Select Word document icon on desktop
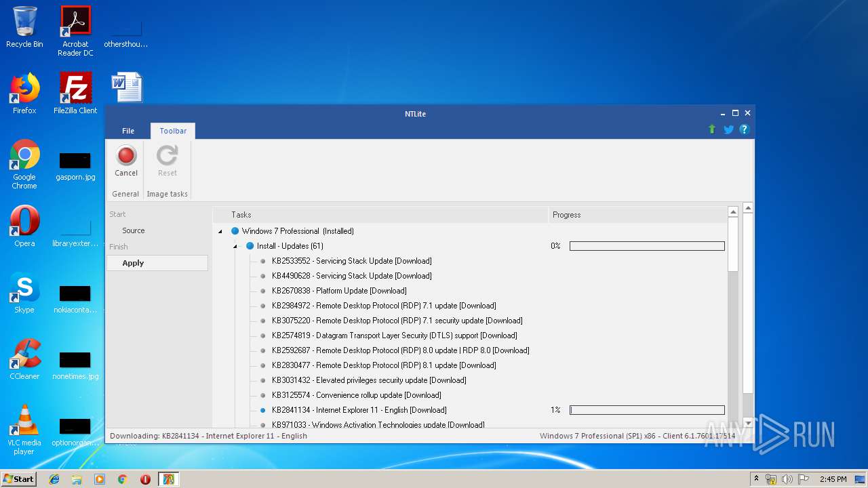 coord(126,87)
